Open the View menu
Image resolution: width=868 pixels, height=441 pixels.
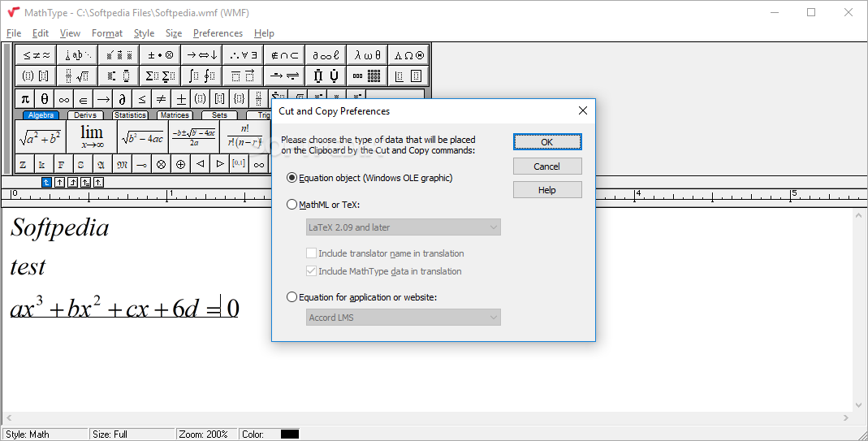point(70,33)
